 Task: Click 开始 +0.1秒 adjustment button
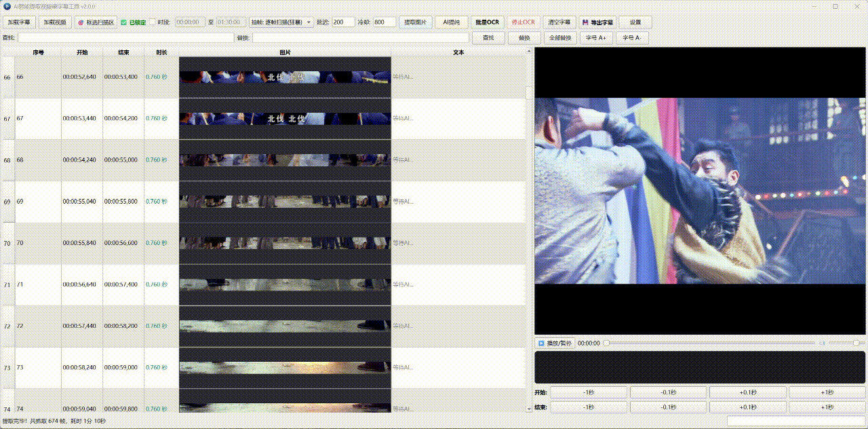pos(748,392)
